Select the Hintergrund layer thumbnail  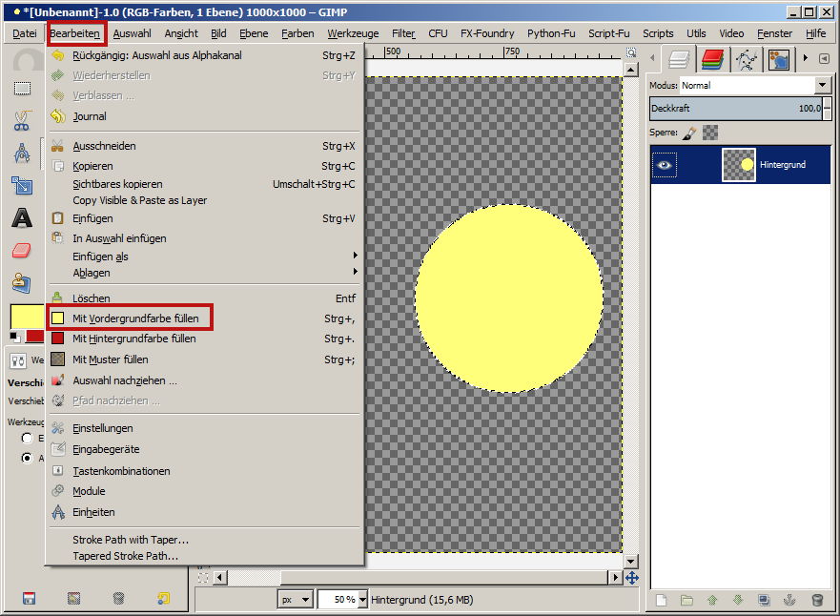pyautogui.click(x=739, y=165)
